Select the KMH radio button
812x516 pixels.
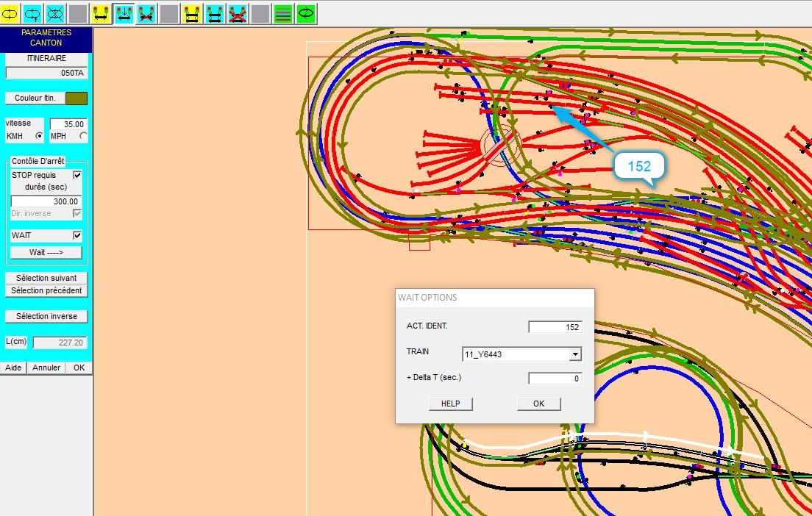pyautogui.click(x=40, y=136)
